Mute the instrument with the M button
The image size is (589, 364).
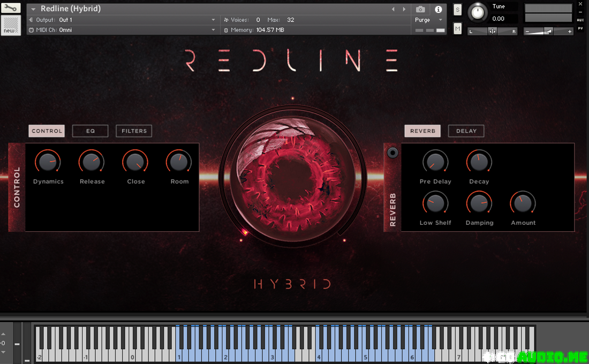457,28
